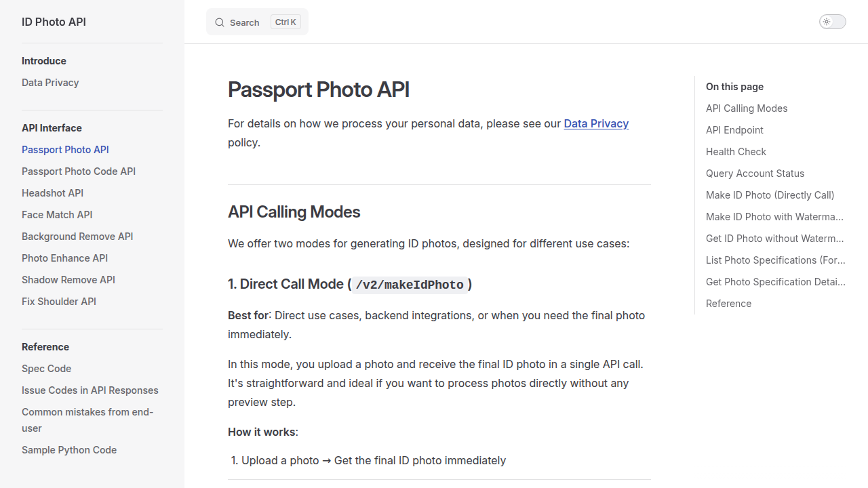
Task: Click the /v2/makeIdPhoto code text
Action: [410, 285]
